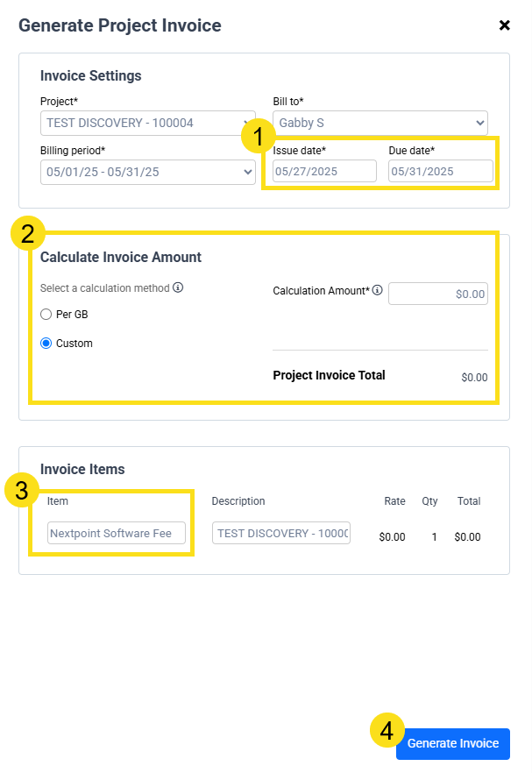
Task: Click the yellow number 4 marker
Action: click(387, 730)
